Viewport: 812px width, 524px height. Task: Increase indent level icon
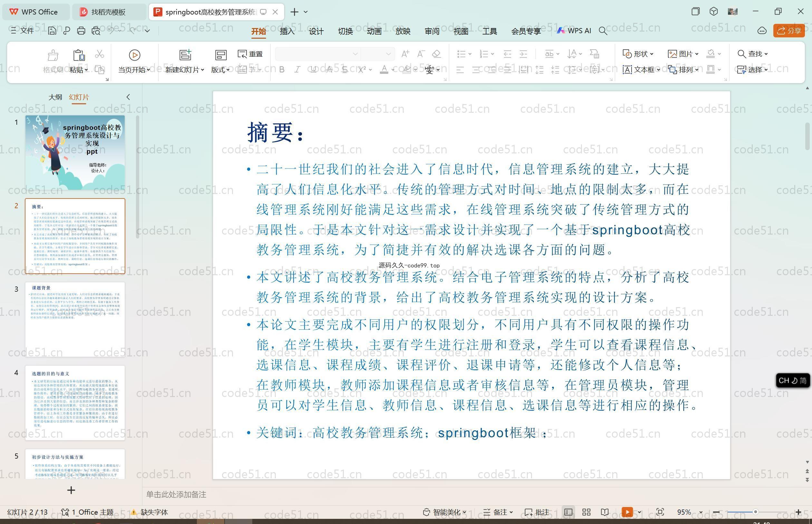coord(523,54)
